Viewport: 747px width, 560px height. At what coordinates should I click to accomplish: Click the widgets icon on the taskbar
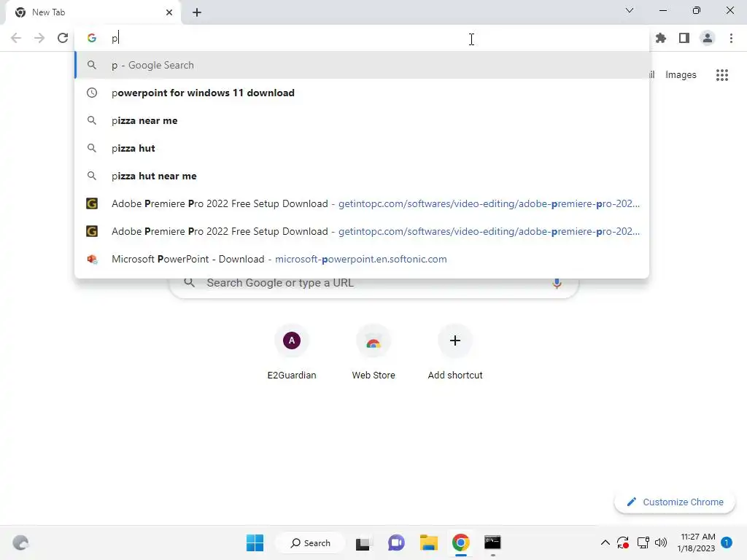[x=20, y=542]
